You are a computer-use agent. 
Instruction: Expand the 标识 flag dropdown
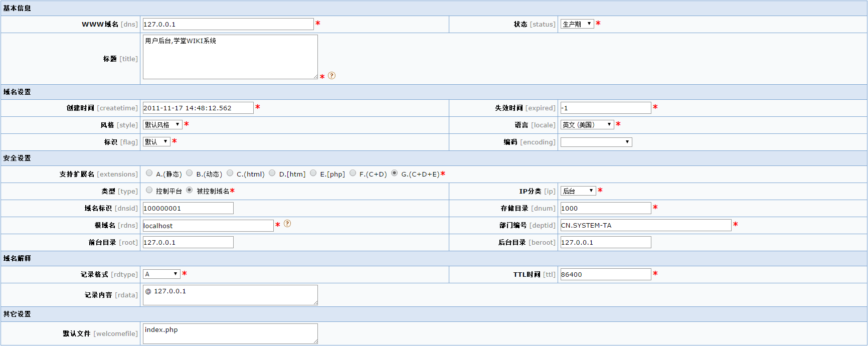tap(156, 142)
